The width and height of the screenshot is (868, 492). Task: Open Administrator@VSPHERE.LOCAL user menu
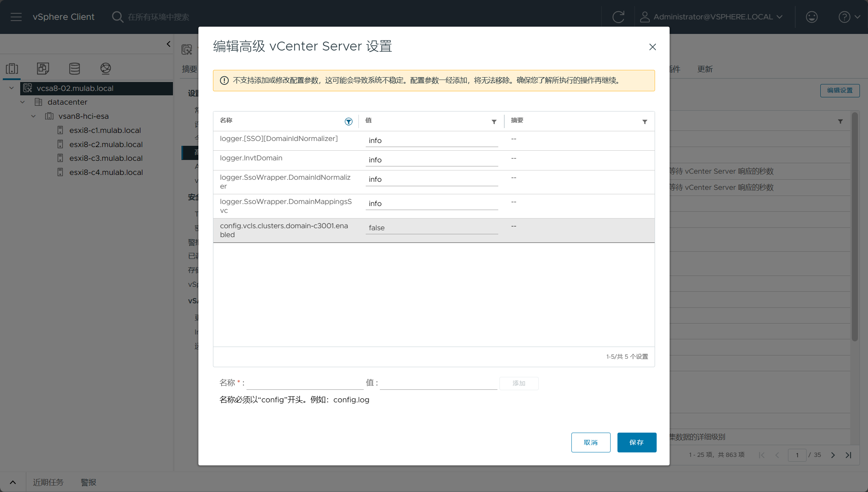pyautogui.click(x=711, y=17)
